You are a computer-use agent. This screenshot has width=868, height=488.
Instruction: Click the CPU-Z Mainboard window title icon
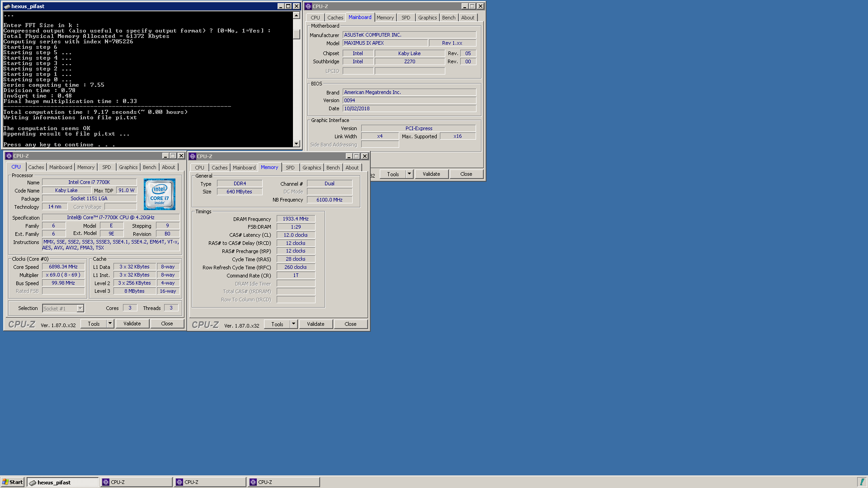[308, 6]
